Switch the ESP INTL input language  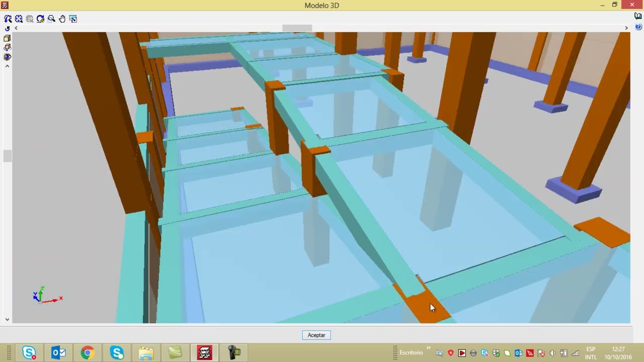(591, 353)
